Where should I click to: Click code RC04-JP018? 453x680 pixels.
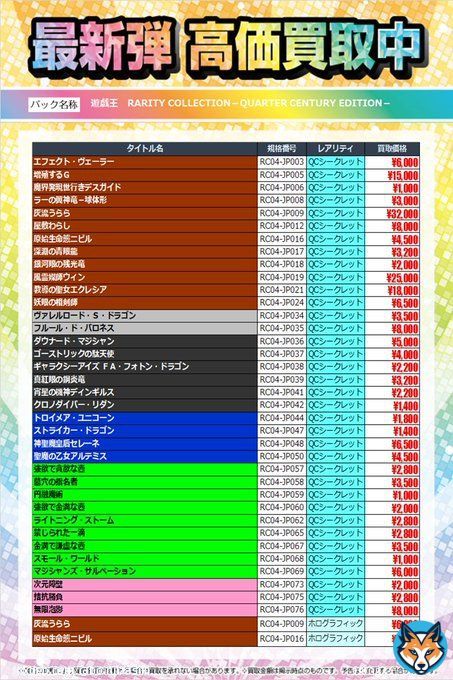coord(282,264)
